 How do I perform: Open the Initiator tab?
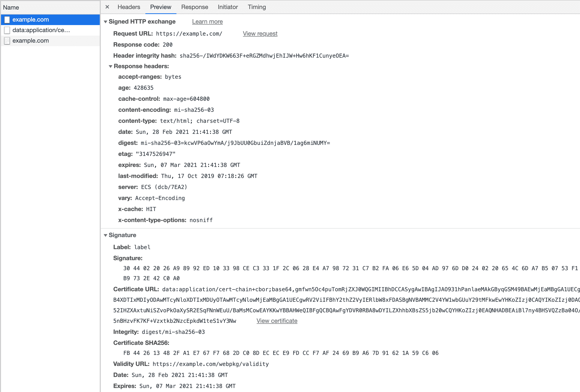[228, 7]
